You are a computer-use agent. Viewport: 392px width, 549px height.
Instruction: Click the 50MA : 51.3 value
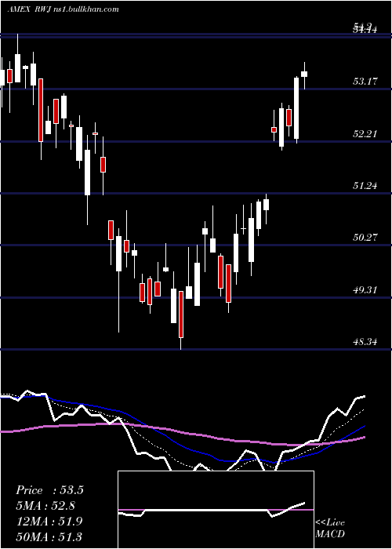(49, 536)
